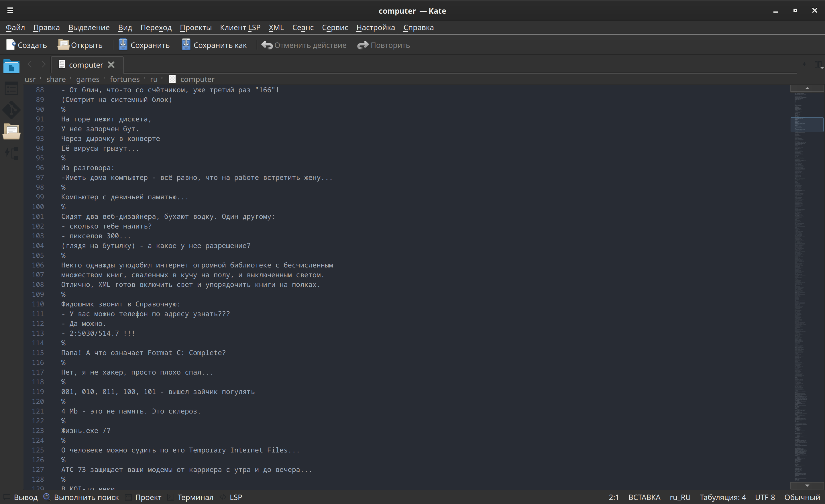The height and width of the screenshot is (504, 825).
Task: Click the minimap scrollbar viewport slider
Action: tap(807, 125)
